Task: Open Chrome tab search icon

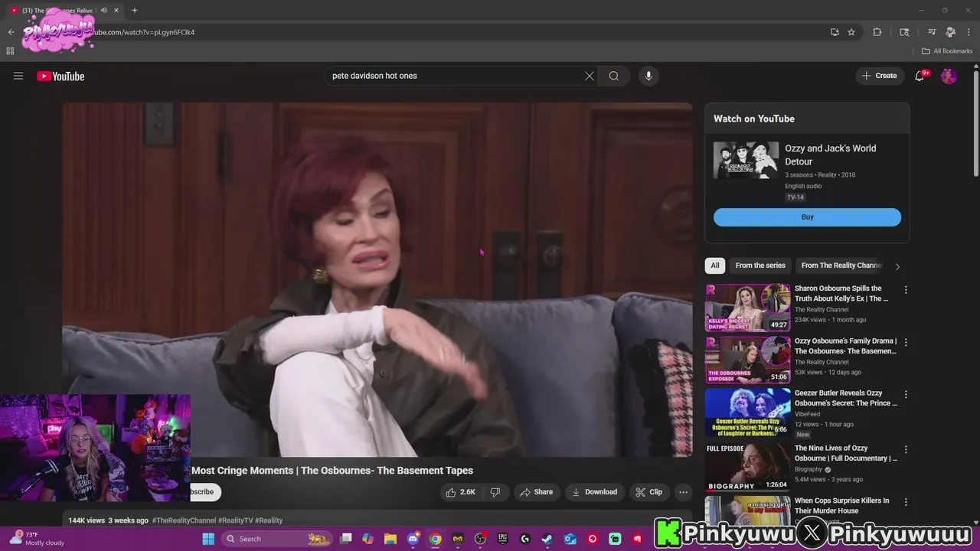Action: point(904,32)
